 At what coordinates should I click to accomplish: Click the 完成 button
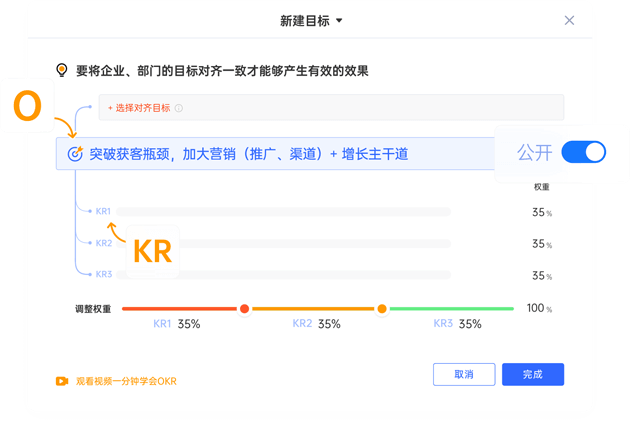(533, 374)
